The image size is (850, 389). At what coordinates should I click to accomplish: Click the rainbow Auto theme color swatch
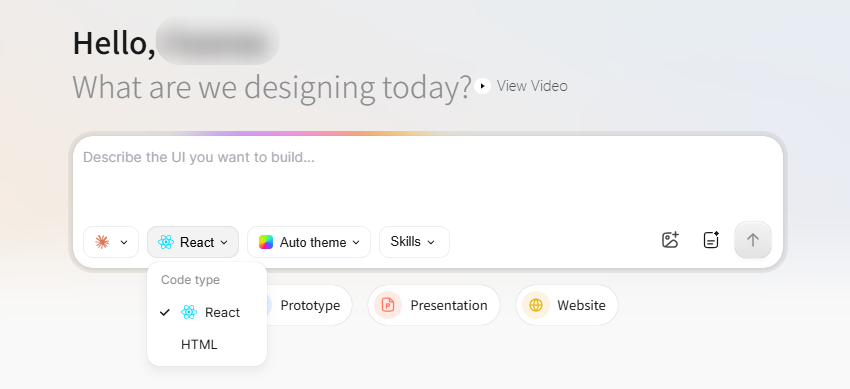[266, 242]
